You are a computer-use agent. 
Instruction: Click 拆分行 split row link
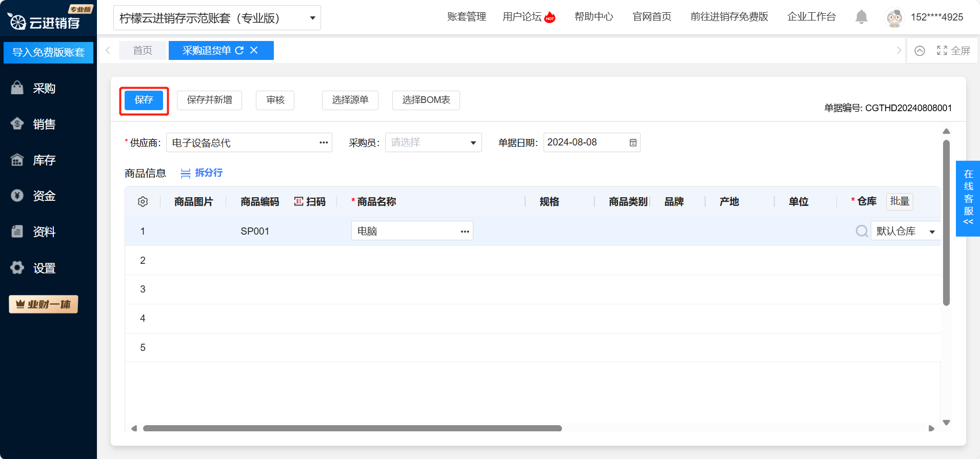point(202,173)
